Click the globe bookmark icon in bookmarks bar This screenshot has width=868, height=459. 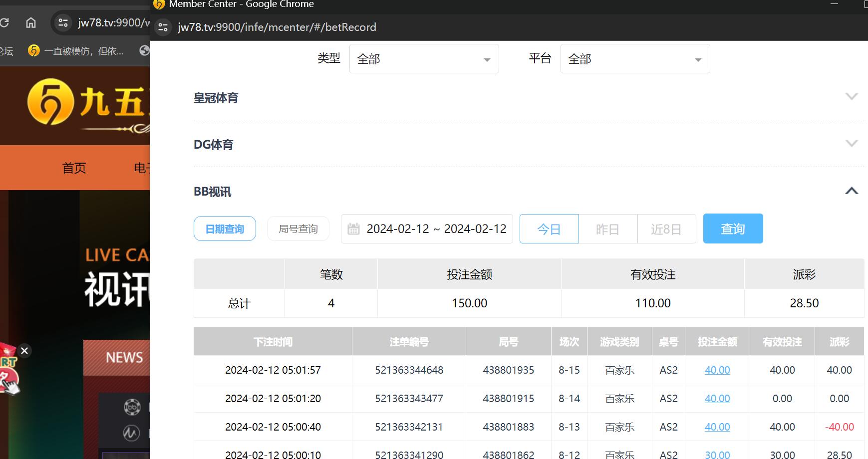tap(144, 50)
